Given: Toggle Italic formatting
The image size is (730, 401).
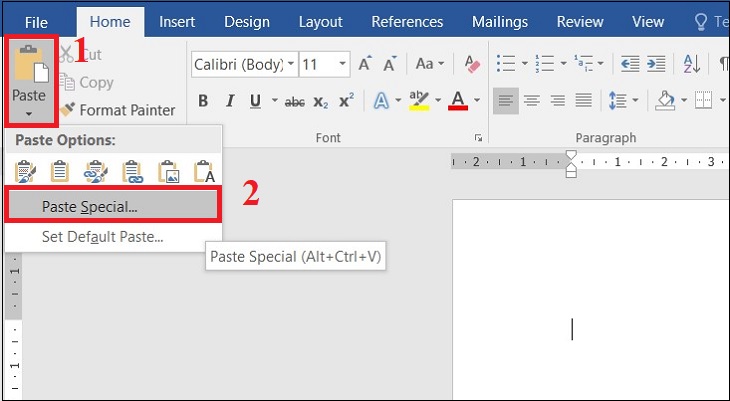Looking at the screenshot, I should tap(229, 101).
